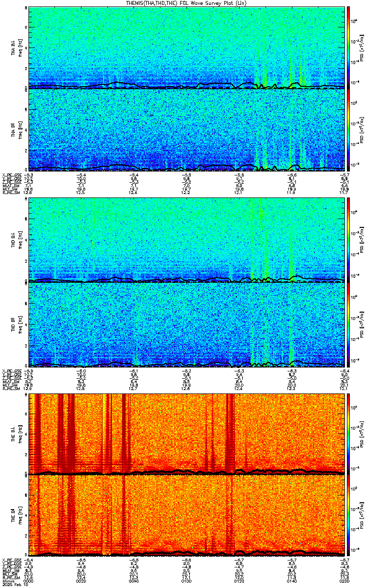Click 'PSD [nT²/Hz]' label beside THE B∥ color bar
Image resolution: width=368 pixels, height=588 pixels.
(361, 516)
